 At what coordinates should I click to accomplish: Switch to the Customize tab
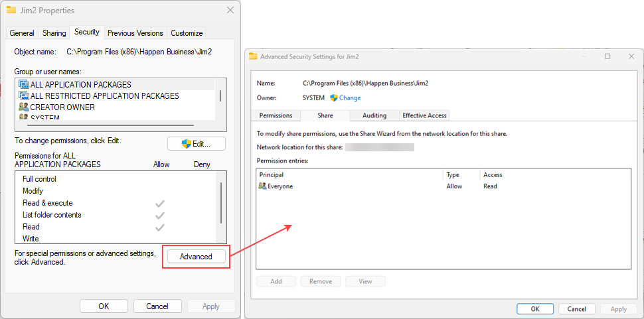pyautogui.click(x=187, y=33)
